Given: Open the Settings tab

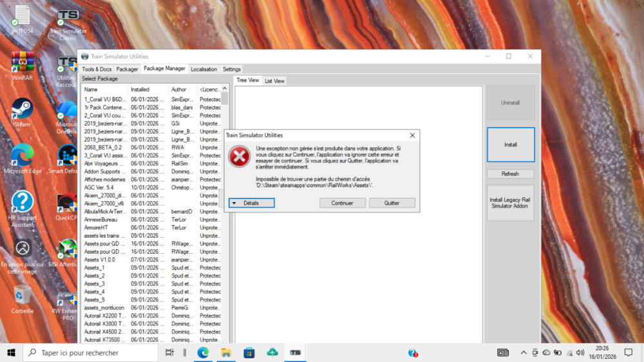Looking at the screenshot, I should [232, 69].
